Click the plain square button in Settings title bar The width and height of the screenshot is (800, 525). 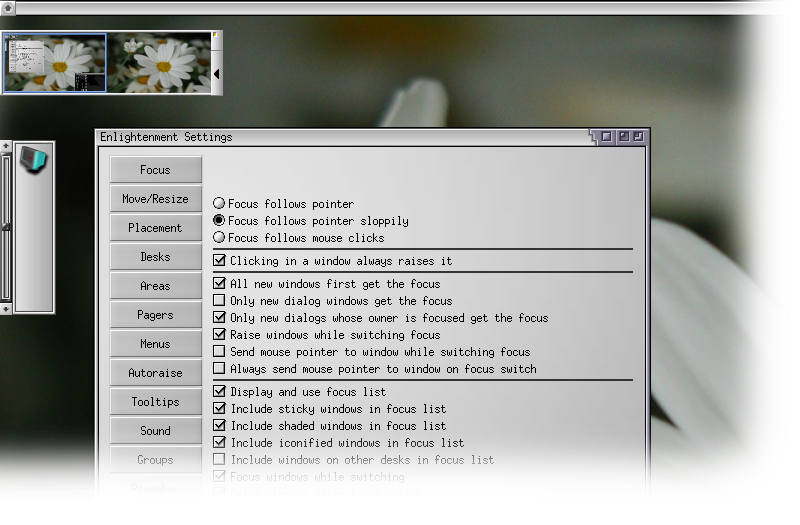point(606,136)
